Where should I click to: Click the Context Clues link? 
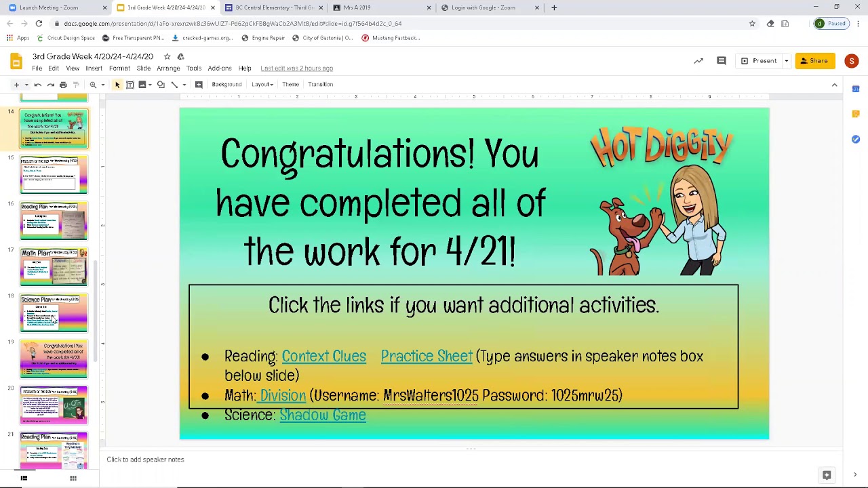(323, 357)
